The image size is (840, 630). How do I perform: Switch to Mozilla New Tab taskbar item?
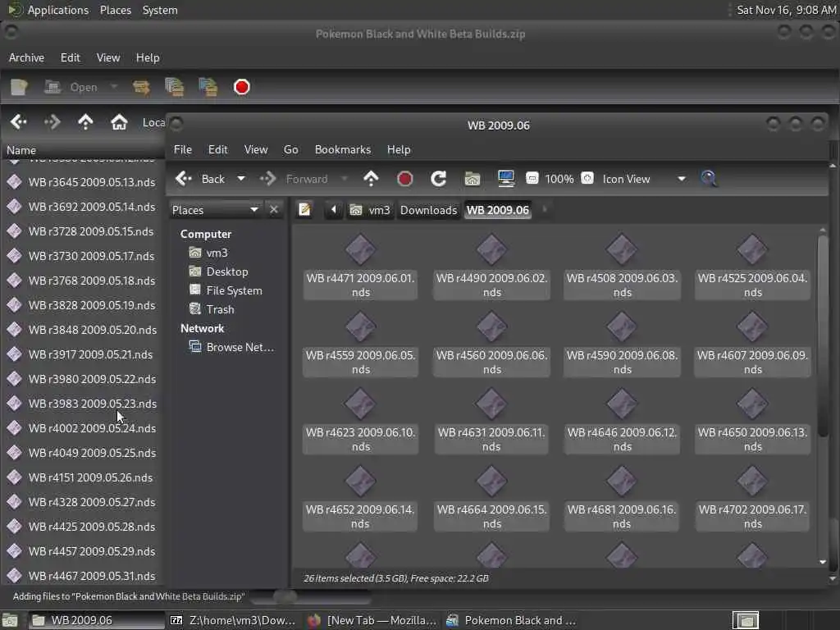click(x=372, y=620)
